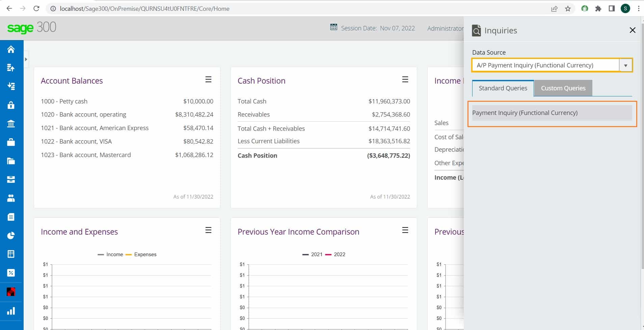Reload the browser page
The image size is (644, 330).
(36, 8)
